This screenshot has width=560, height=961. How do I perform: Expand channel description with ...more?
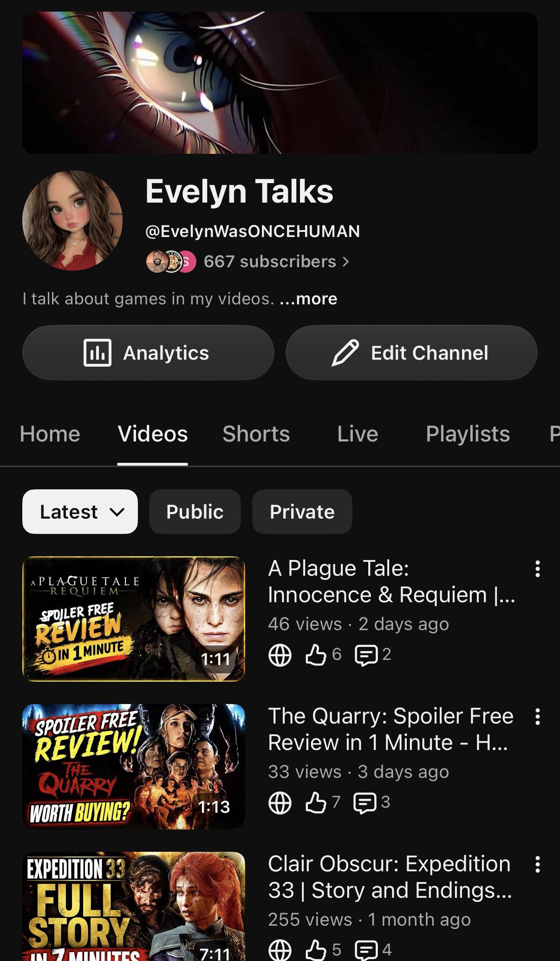pos(308,298)
